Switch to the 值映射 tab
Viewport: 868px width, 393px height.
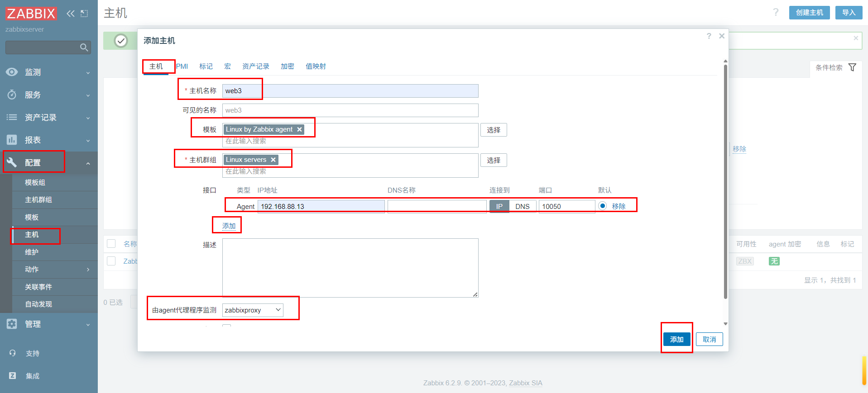(316, 66)
